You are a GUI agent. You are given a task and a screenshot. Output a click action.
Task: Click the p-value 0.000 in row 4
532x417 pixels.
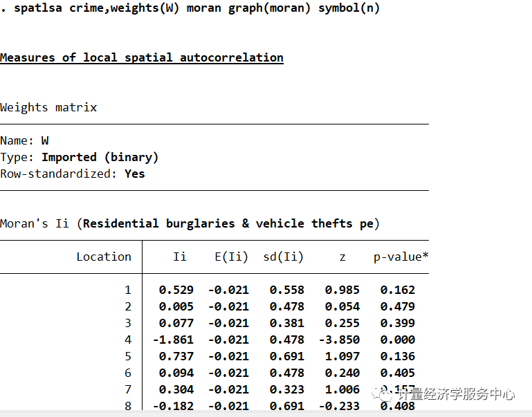point(398,340)
